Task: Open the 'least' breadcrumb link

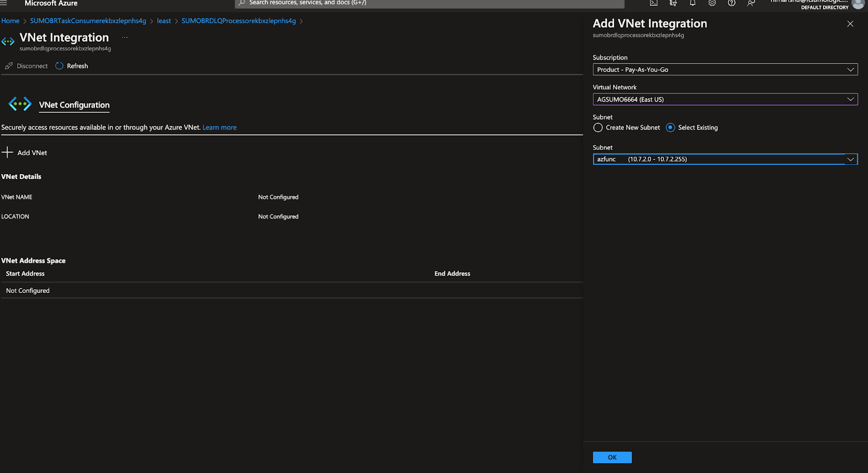Action: click(164, 21)
